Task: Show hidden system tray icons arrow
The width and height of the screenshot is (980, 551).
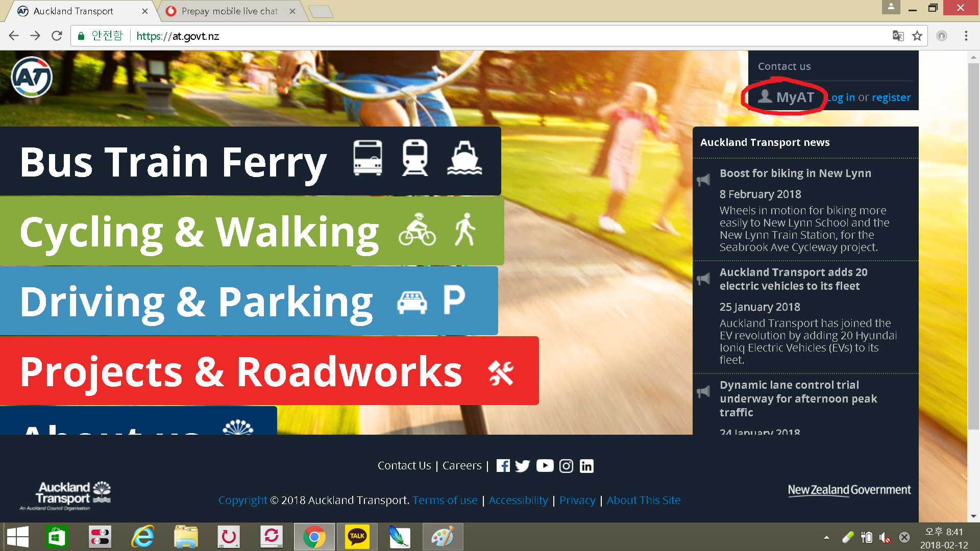Action: pos(826,537)
